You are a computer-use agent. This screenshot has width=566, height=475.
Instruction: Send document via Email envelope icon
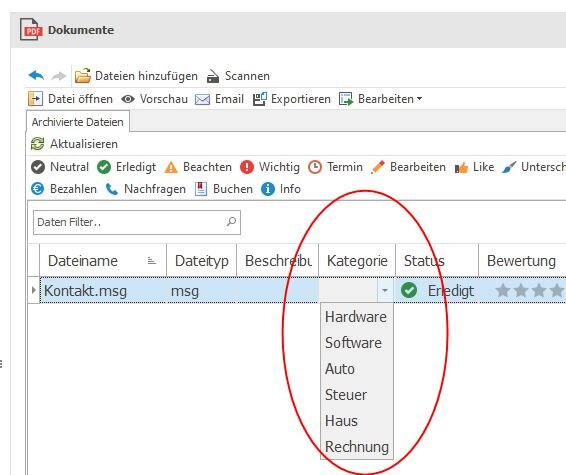click(203, 99)
